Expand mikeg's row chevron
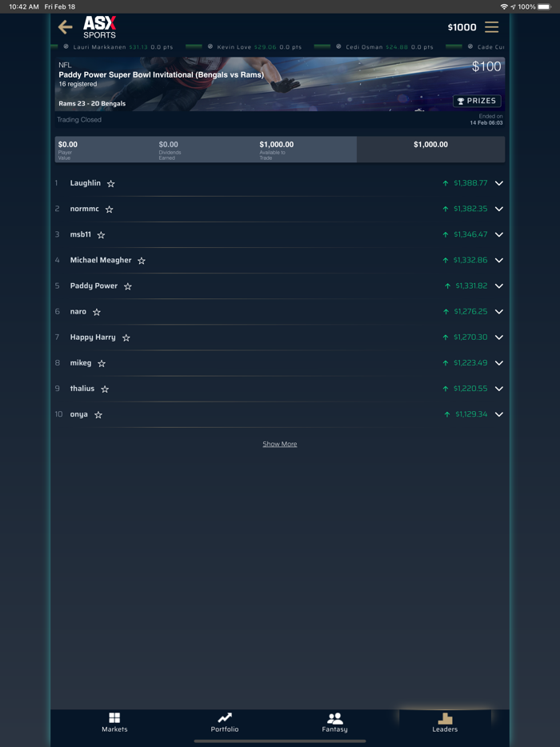560x747 pixels. [499, 363]
